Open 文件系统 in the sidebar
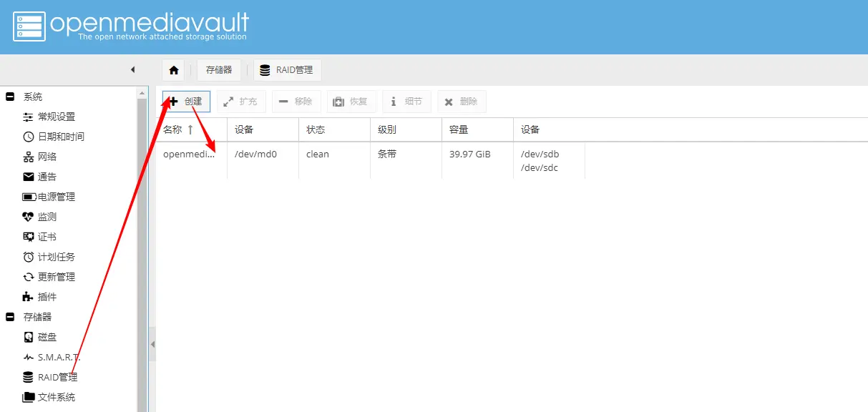 click(x=57, y=397)
